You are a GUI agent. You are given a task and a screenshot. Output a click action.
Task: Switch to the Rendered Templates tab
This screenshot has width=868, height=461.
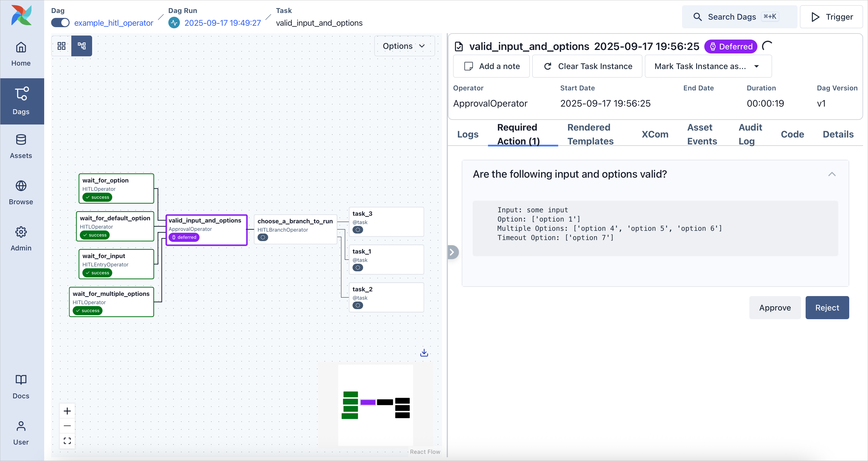click(x=590, y=134)
